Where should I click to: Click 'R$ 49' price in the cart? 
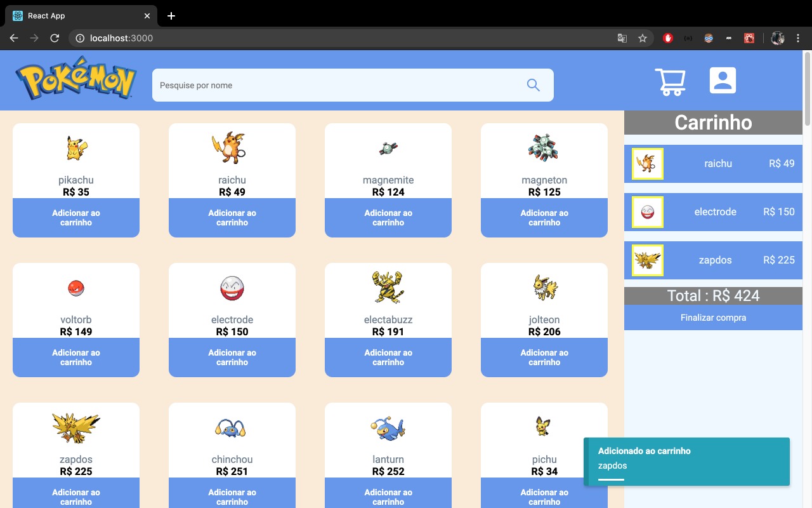[782, 163]
